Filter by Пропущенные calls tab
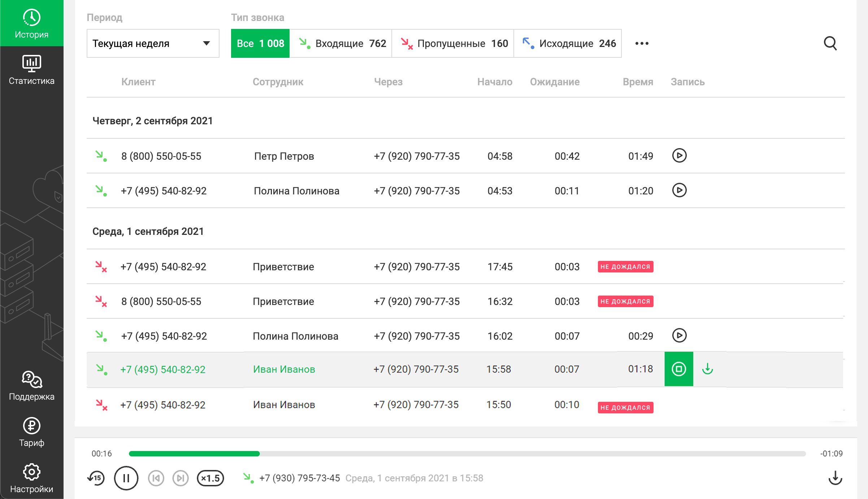The height and width of the screenshot is (499, 868). point(453,43)
